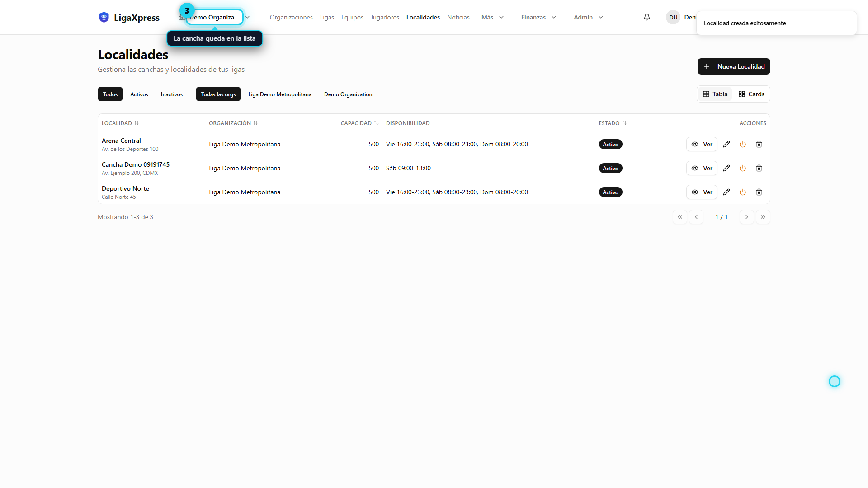Click the Nueva Localidad button
This screenshot has height=488, width=868.
[734, 66]
